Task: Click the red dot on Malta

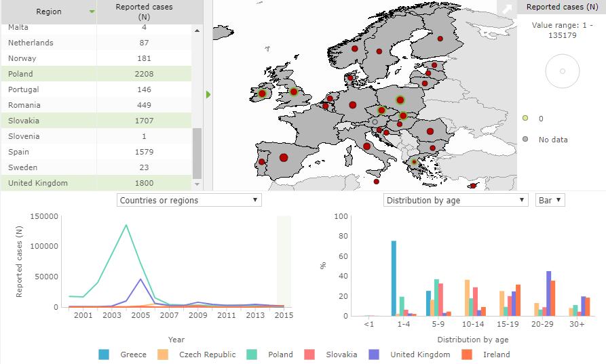Action: 376,182
